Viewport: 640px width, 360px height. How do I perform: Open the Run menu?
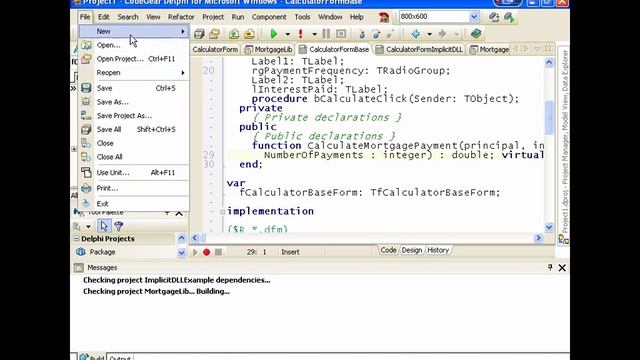[x=238, y=17]
